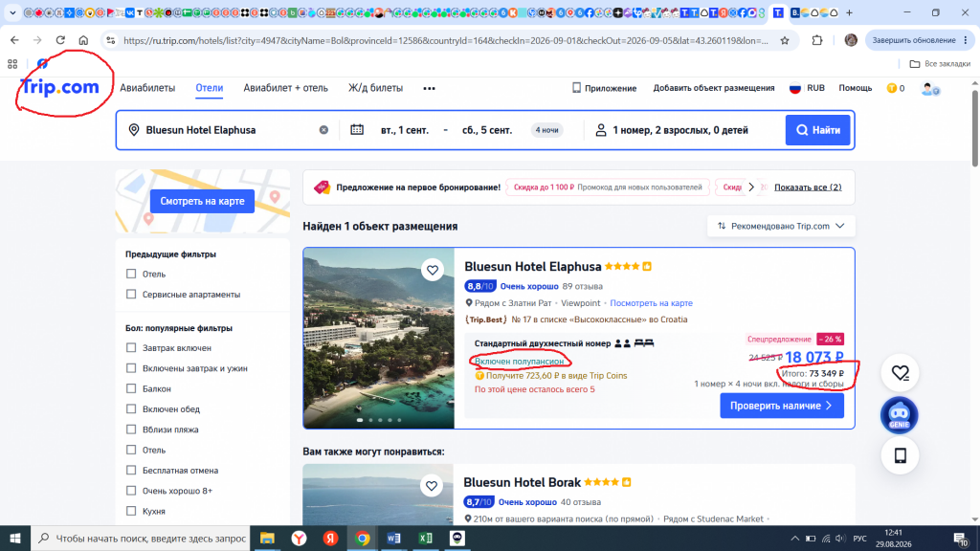Click the Найти search button
Viewport: 980px width, 551px height.
817,130
